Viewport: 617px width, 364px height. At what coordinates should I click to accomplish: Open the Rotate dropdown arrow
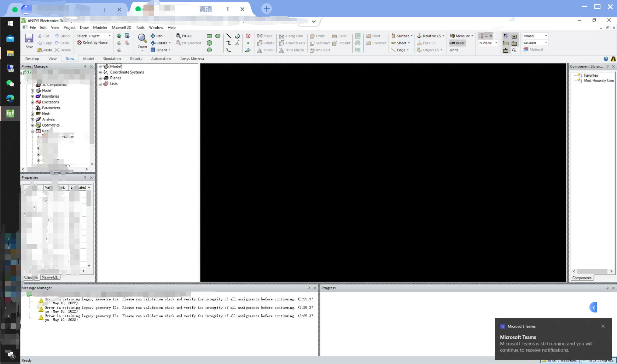[x=170, y=43]
